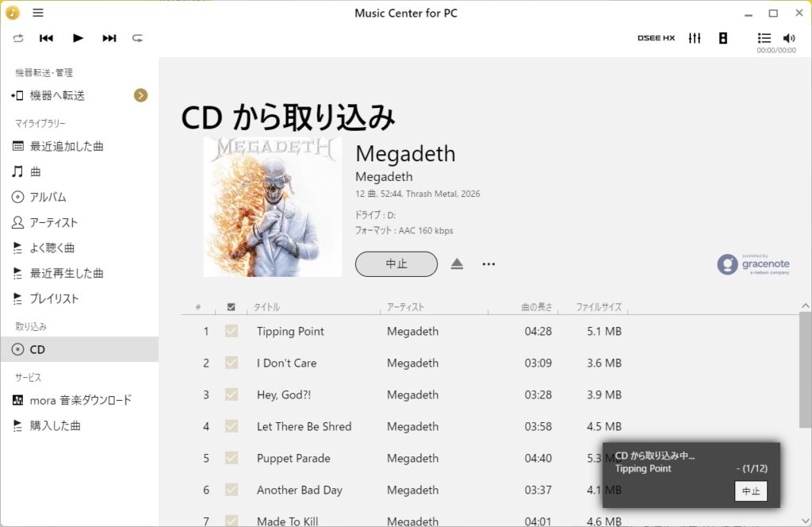The image size is (812, 527).
Task: Click the scrollbar up arrow
Action: 805,306
